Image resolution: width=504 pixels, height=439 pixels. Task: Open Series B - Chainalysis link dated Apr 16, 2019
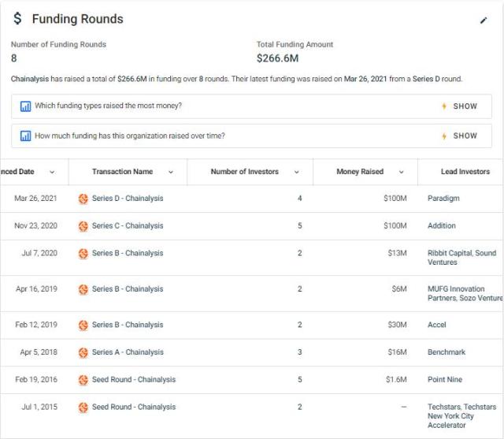128,288
